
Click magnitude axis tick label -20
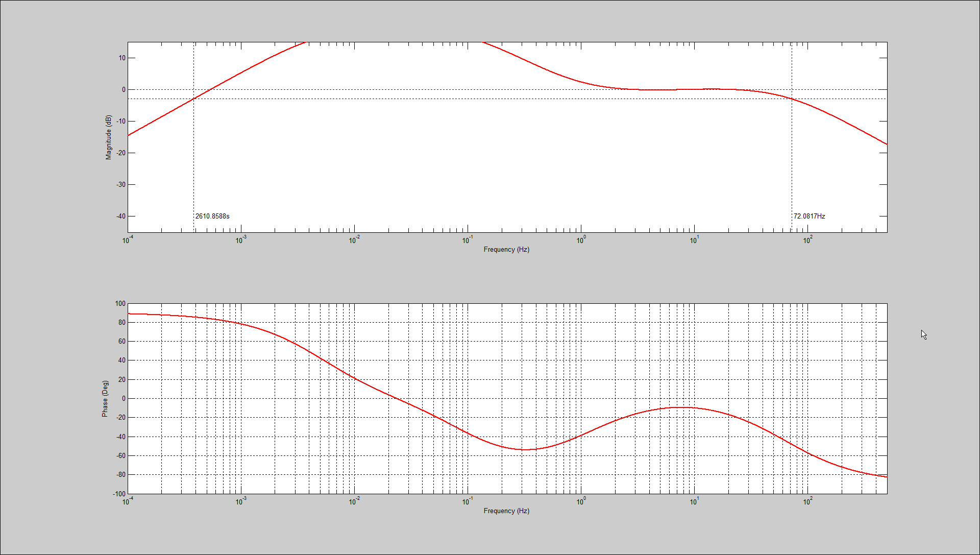pyautogui.click(x=121, y=153)
